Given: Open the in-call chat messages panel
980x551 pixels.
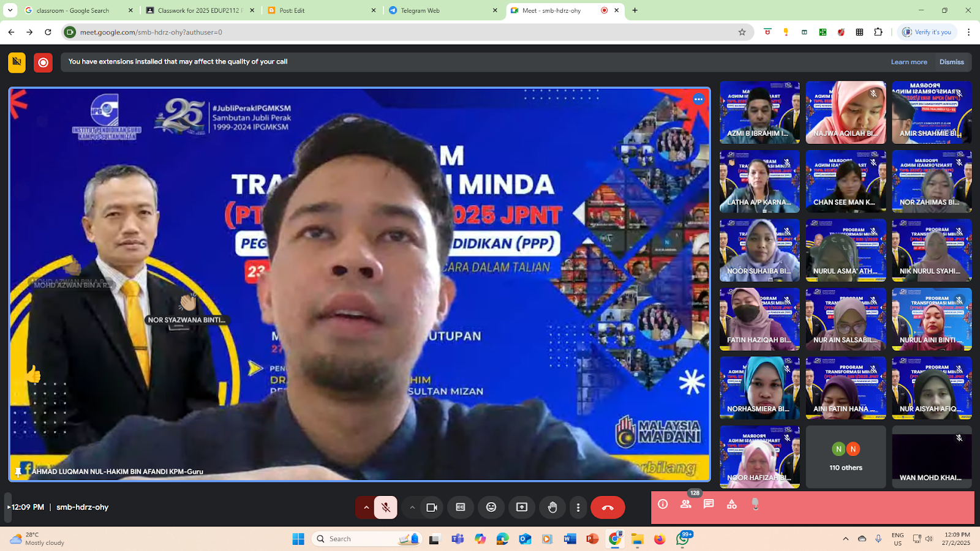Looking at the screenshot, I should coord(709,504).
